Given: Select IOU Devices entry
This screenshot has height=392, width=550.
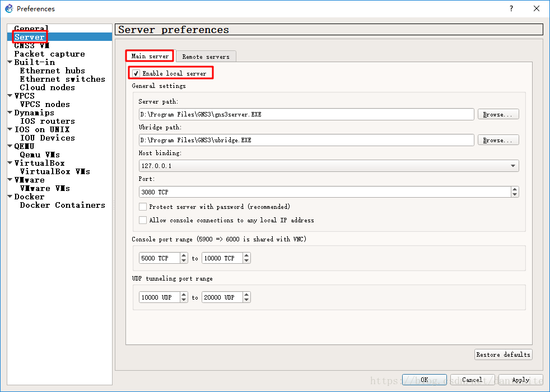Looking at the screenshot, I should (x=48, y=138).
